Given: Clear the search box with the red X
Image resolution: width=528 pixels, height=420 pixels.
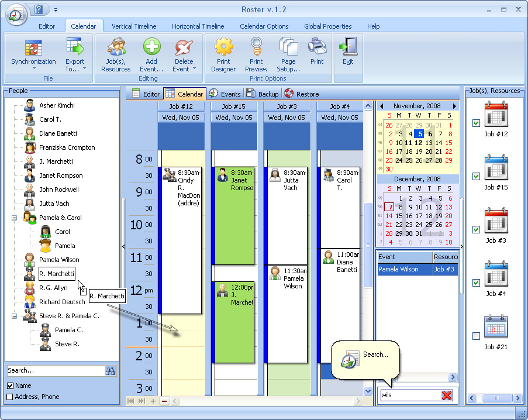Looking at the screenshot, I should coord(447,395).
